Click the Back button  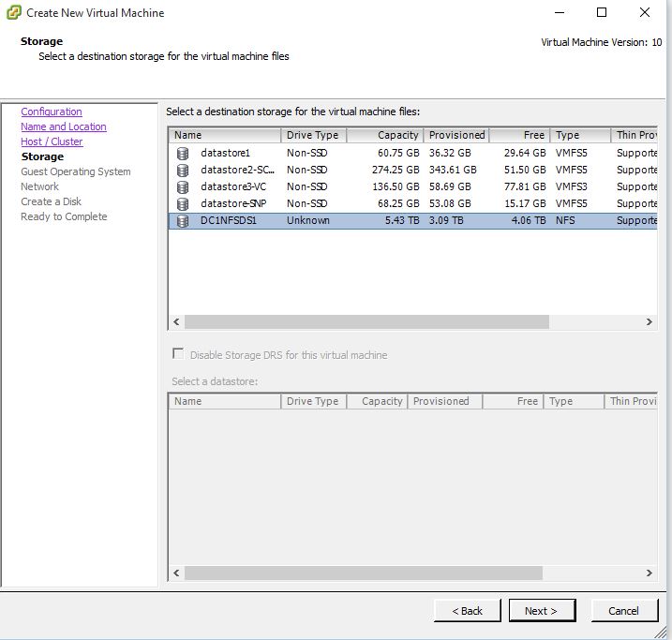pos(467,610)
